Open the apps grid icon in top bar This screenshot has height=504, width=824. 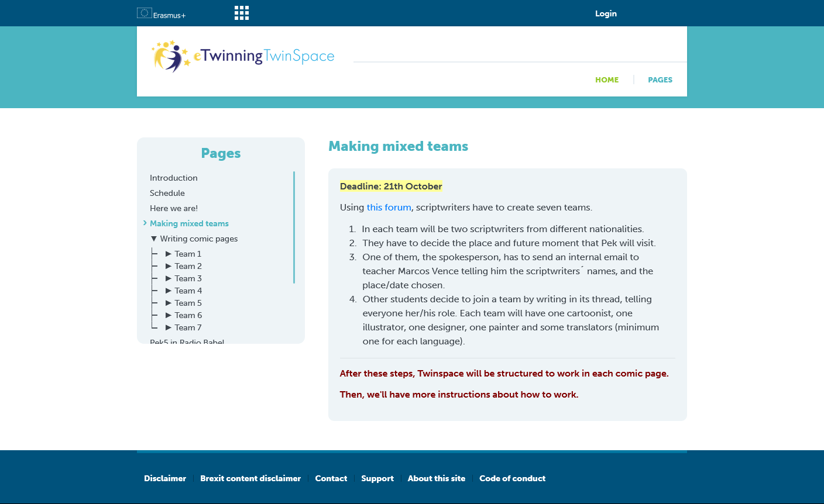242,13
